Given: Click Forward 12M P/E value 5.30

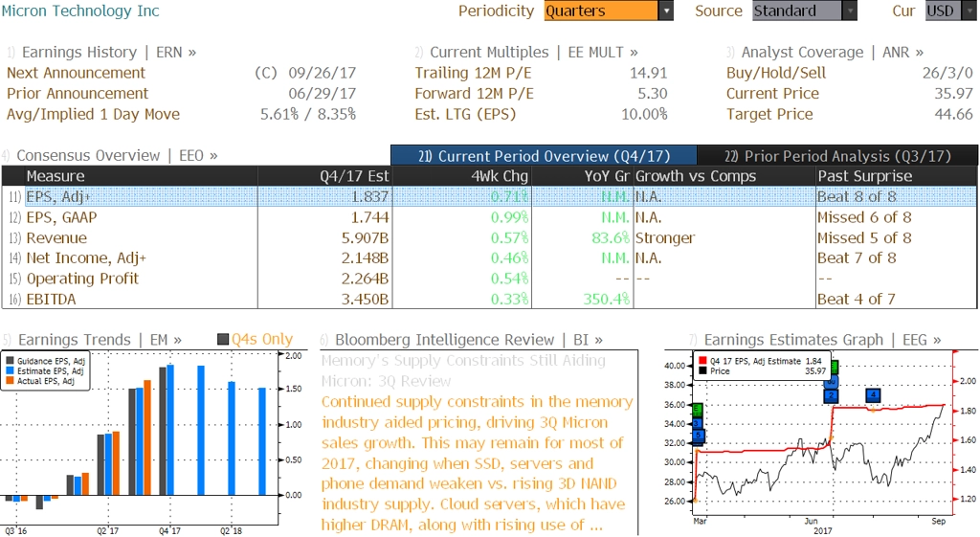Looking at the screenshot, I should point(653,93).
